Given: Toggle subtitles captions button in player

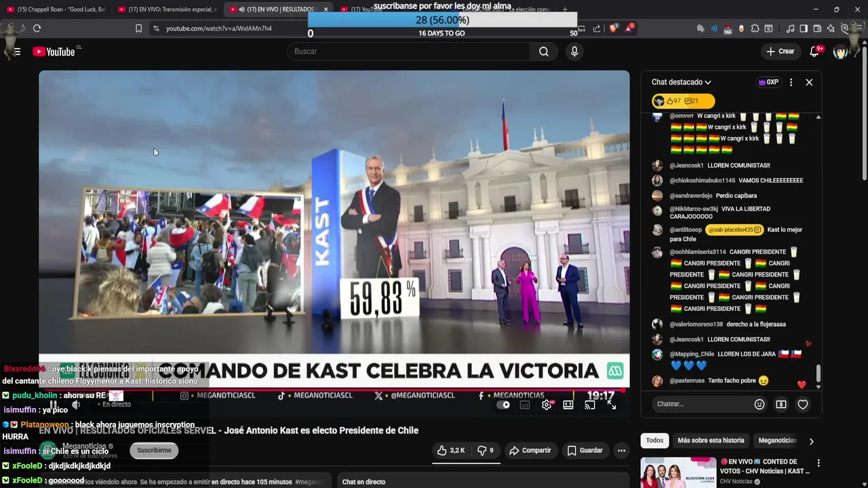Looking at the screenshot, I should [525, 405].
